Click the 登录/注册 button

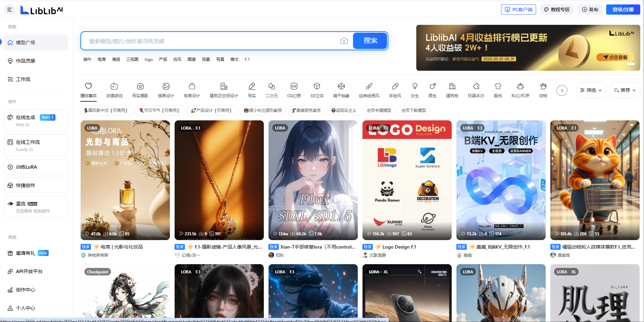623,10
